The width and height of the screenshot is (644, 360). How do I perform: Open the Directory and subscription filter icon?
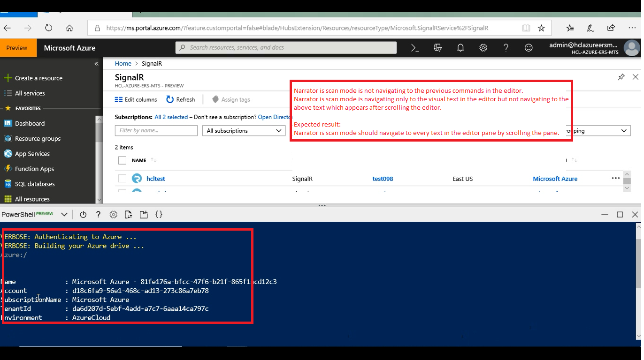[x=437, y=47]
